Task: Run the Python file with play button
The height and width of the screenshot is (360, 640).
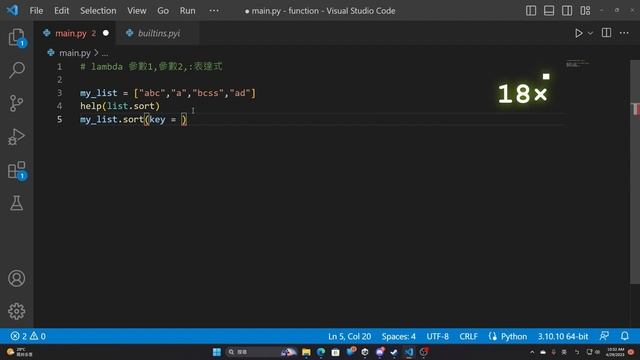Action: (578, 33)
